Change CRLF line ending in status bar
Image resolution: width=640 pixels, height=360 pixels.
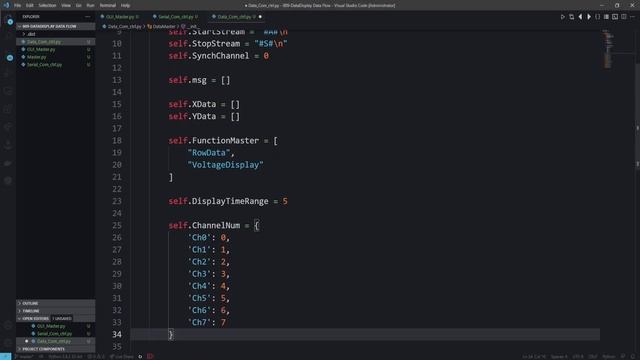click(593, 356)
